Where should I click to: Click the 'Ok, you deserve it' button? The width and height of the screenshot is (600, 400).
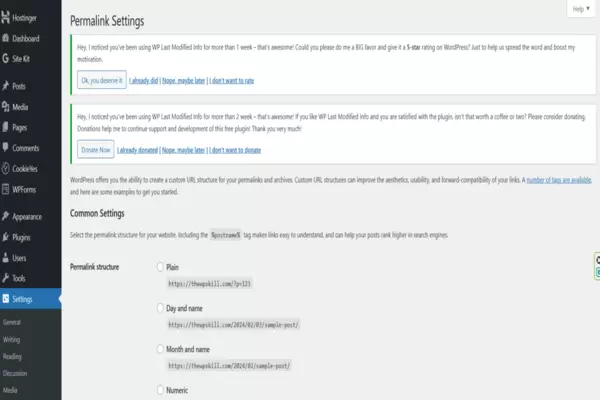[102, 80]
